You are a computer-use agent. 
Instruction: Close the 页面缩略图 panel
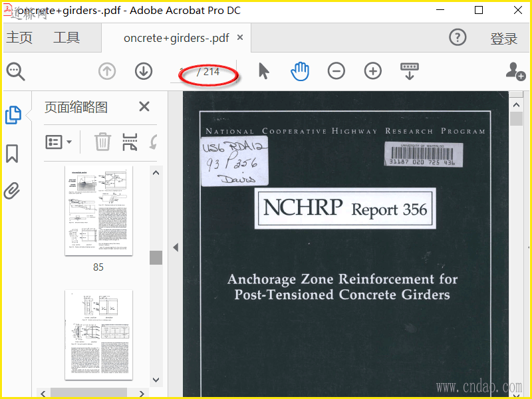click(x=144, y=106)
